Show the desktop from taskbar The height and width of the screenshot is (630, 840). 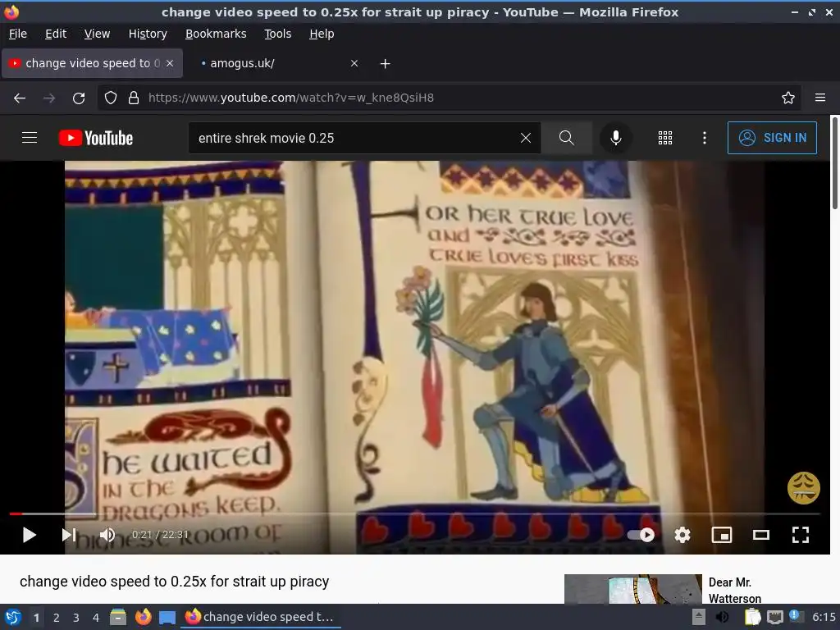tap(167, 618)
